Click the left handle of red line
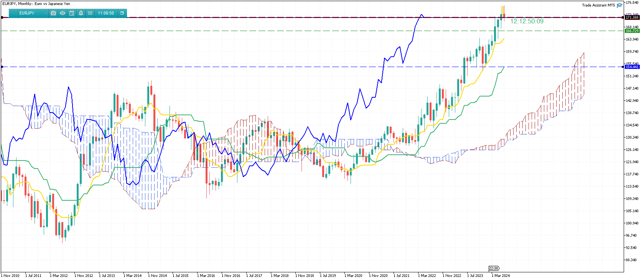644x280 pixels. (2, 18)
